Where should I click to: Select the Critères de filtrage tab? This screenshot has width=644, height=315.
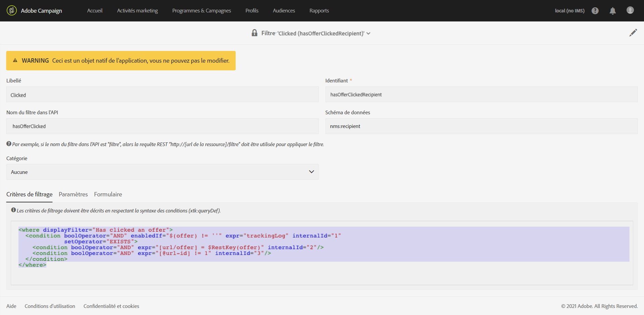(30, 194)
